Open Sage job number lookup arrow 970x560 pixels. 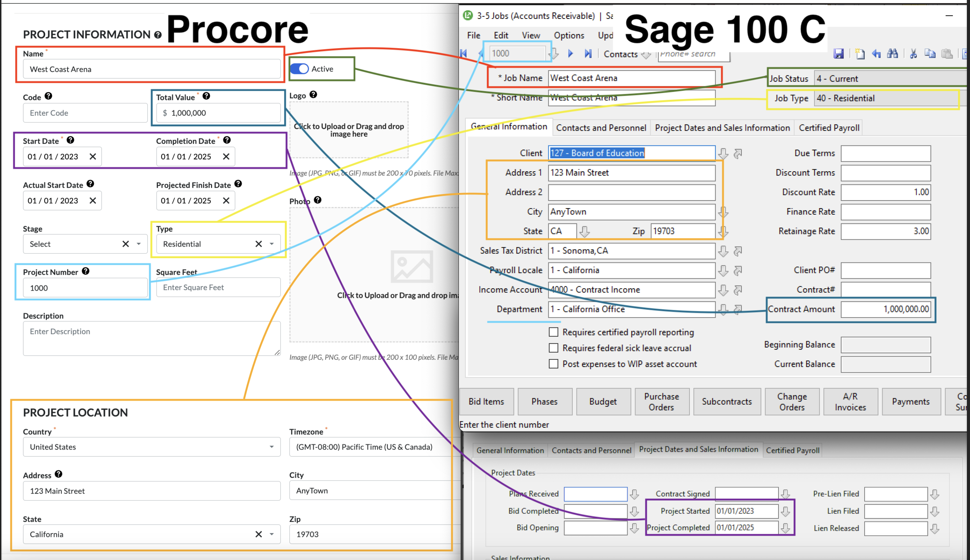555,53
